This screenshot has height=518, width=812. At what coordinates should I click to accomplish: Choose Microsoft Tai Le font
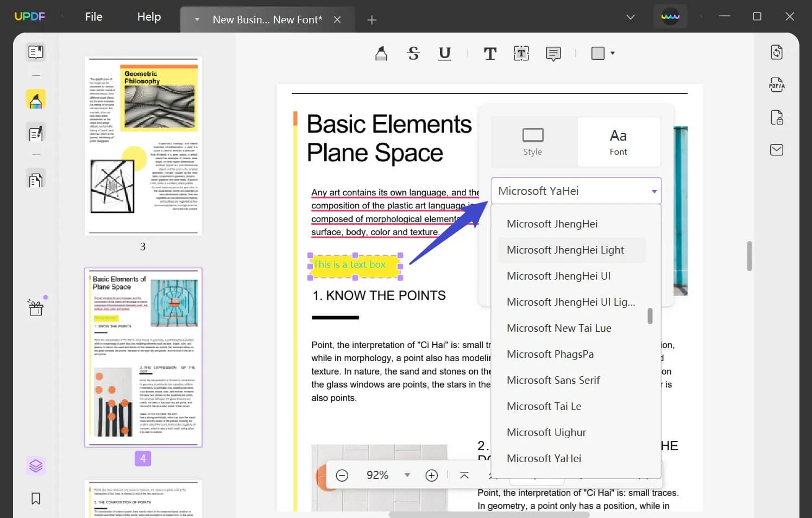(572, 406)
